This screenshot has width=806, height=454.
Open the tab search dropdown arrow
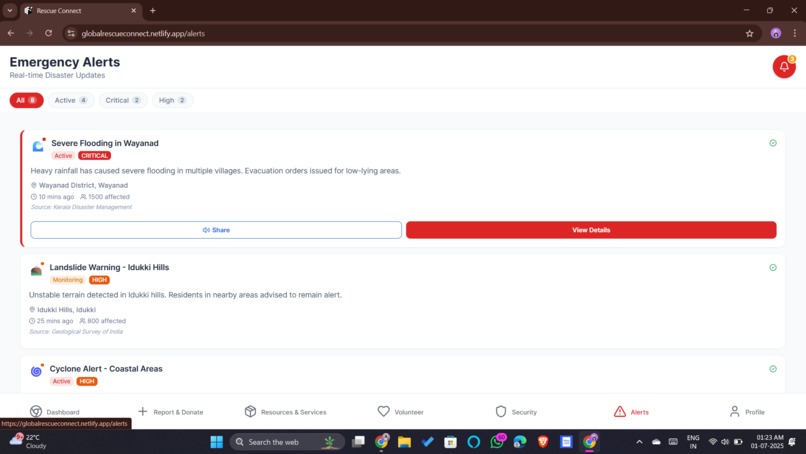tap(9, 10)
